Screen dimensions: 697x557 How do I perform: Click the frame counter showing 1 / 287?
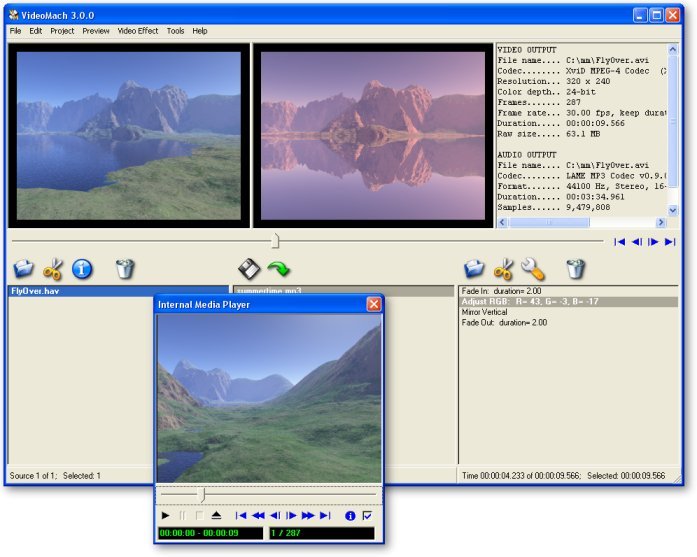click(x=322, y=533)
